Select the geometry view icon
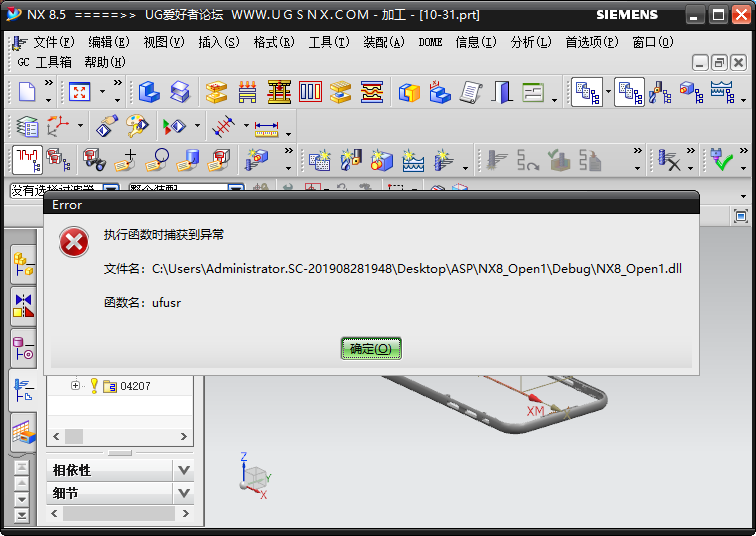756x536 pixels. (691, 92)
